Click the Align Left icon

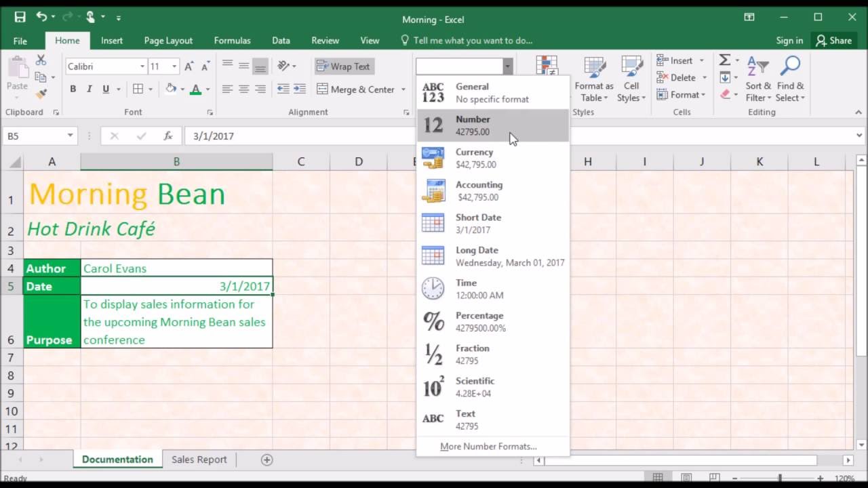tap(227, 89)
